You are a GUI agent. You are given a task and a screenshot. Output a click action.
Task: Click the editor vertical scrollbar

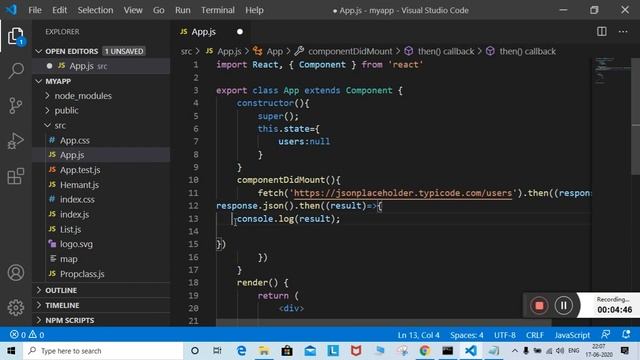click(x=636, y=116)
